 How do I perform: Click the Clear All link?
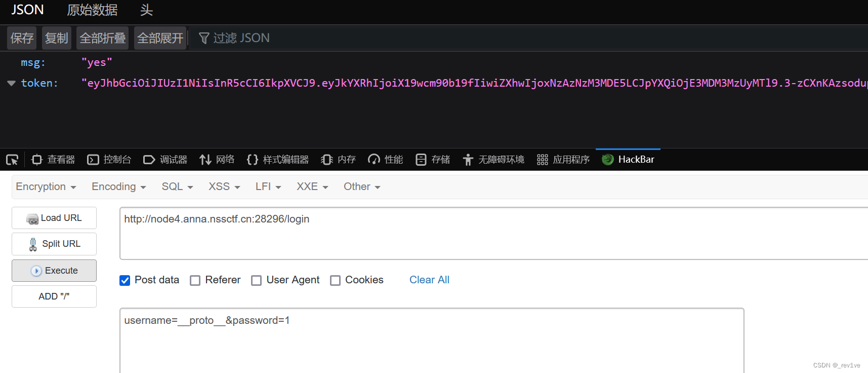429,280
